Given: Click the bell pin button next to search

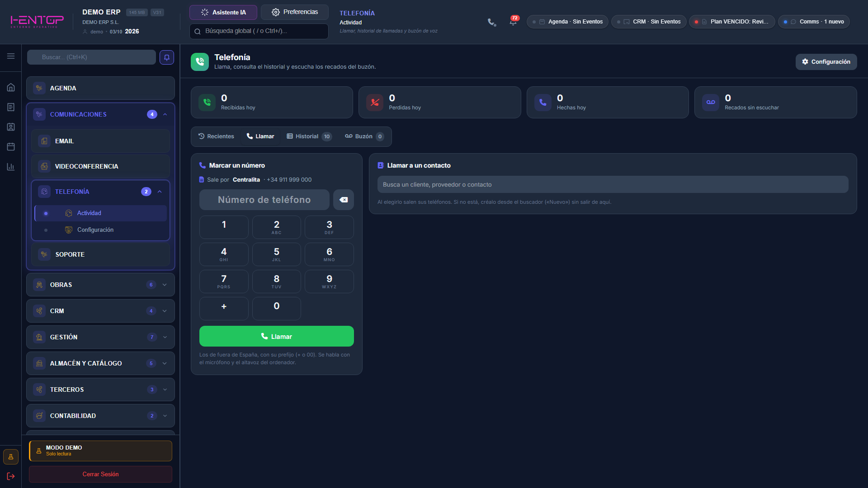Looking at the screenshot, I should point(167,57).
